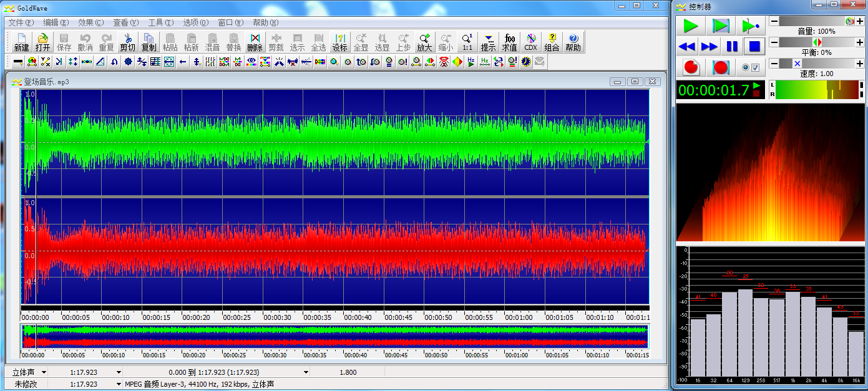Open the selection range dropdown in status bar
Screen dimensions: 868x391
306,372
